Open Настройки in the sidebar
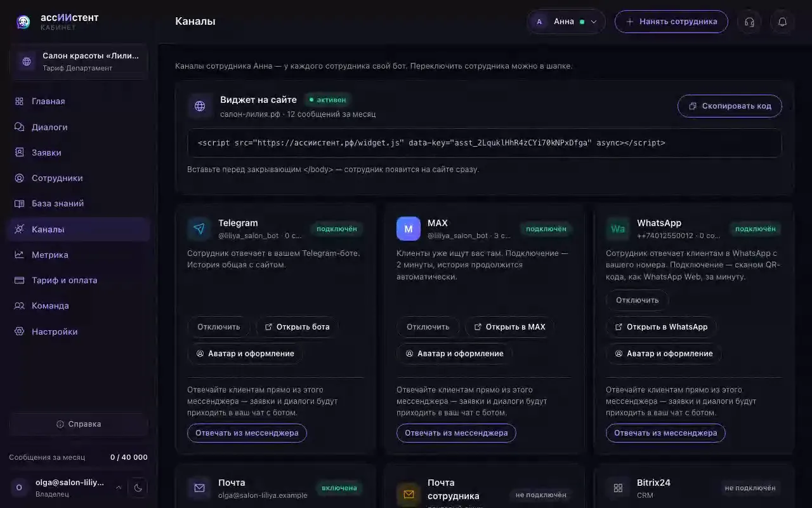Viewport: 812px width, 508px height. (x=79, y=331)
